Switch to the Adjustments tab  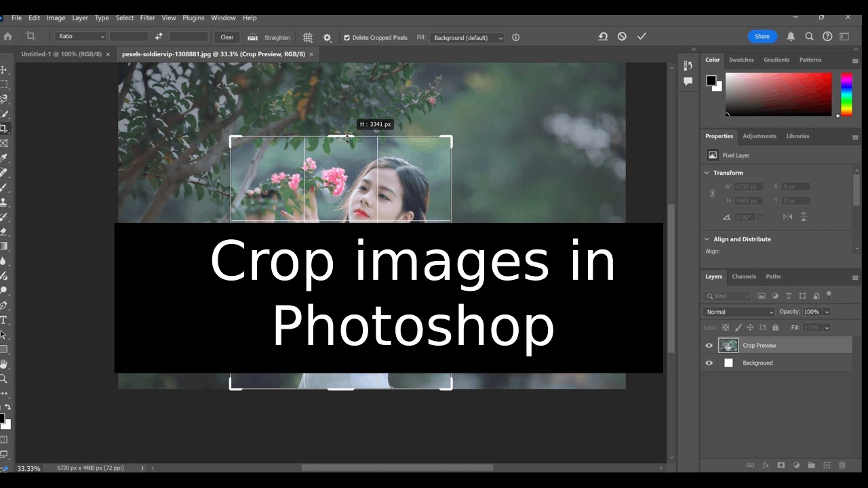[x=759, y=136]
